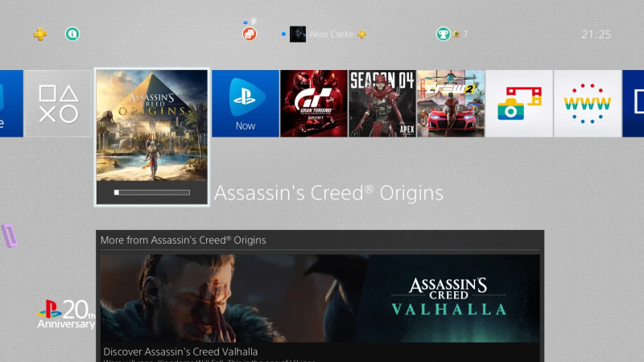Viewport: 644px width, 362px height.
Task: Open the red notifications icon
Action: [x=250, y=34]
